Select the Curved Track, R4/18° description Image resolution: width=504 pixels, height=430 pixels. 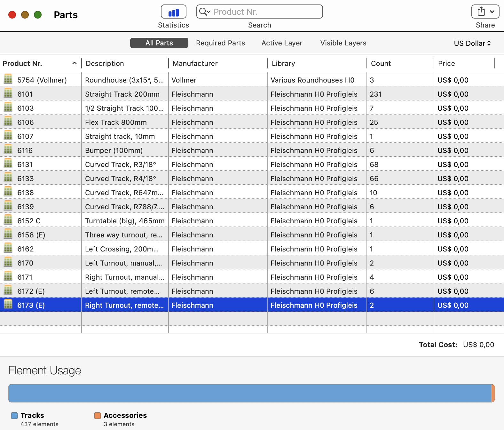pyautogui.click(x=121, y=179)
